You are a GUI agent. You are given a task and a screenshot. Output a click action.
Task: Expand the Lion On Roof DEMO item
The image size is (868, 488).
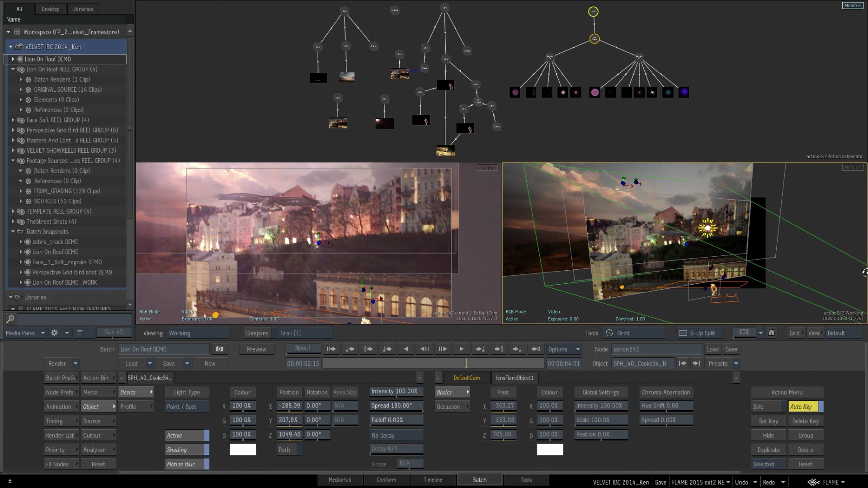(x=13, y=59)
